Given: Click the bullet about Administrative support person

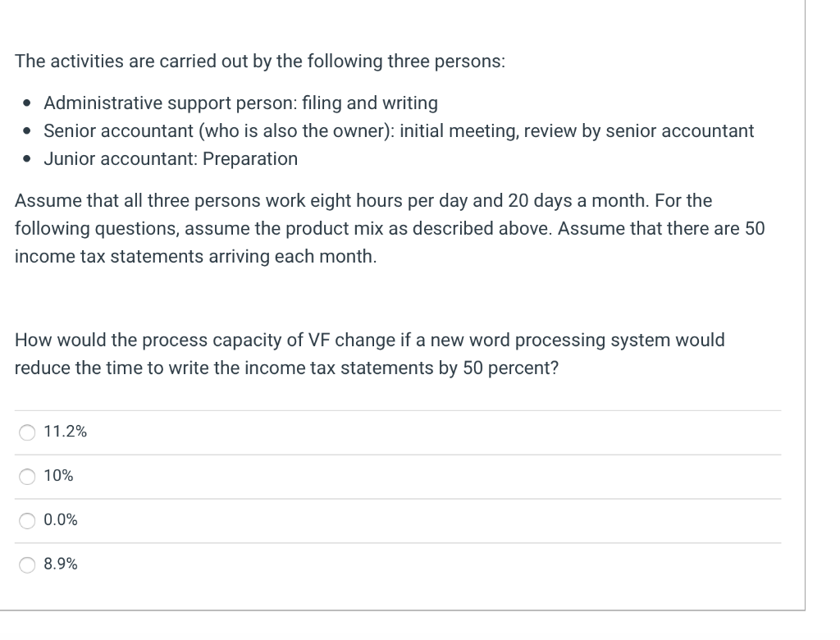Looking at the screenshot, I should (241, 103).
